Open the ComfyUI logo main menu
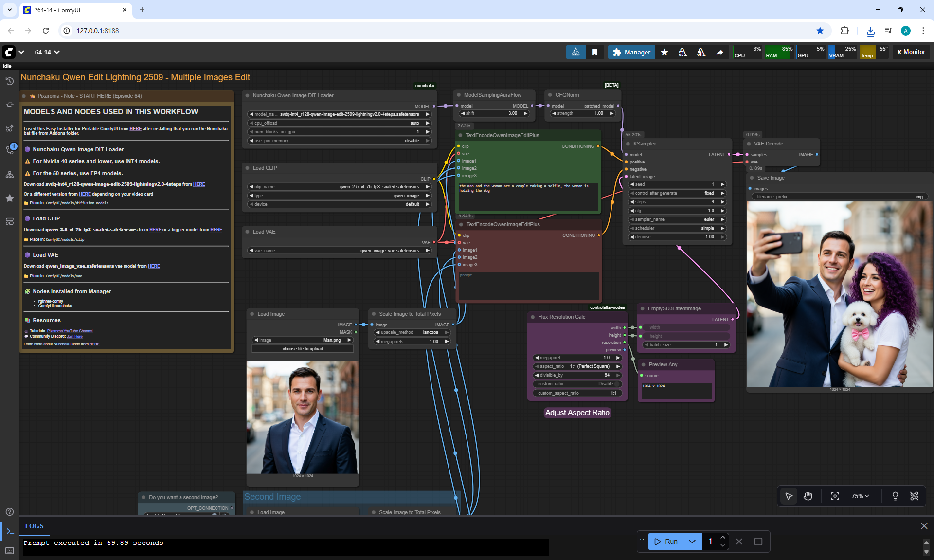This screenshot has height=560, width=934. [9, 52]
